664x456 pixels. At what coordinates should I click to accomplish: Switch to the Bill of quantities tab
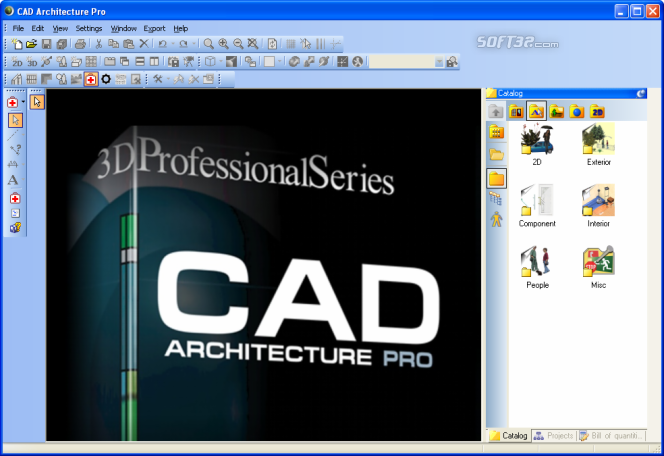(x=611, y=435)
